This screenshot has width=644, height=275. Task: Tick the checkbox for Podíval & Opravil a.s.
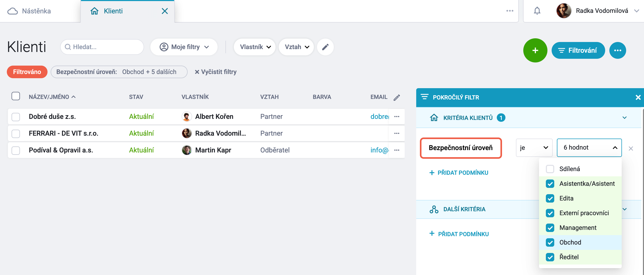tap(16, 150)
